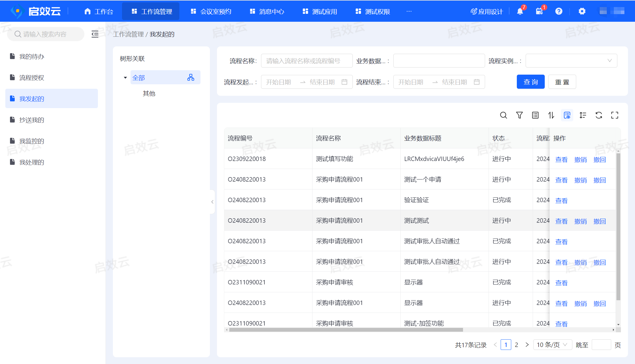Screen dimensions: 635x364
Task: Click the sidebar menu collapse icon
Action: tap(95, 34)
